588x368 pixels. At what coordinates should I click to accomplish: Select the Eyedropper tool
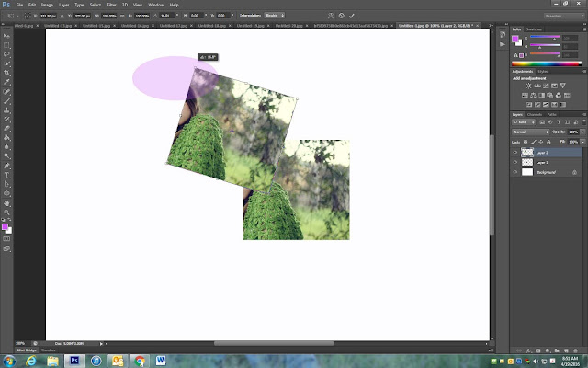coord(6,82)
